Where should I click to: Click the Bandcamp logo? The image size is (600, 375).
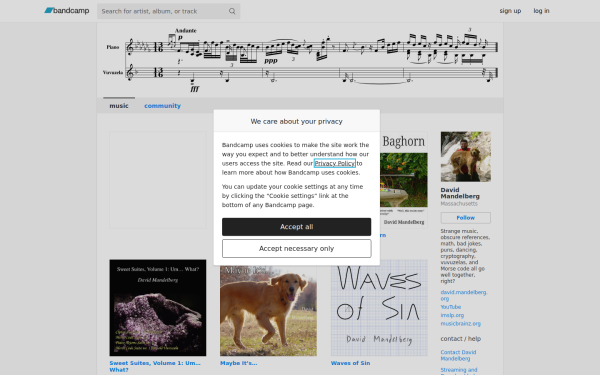click(67, 11)
